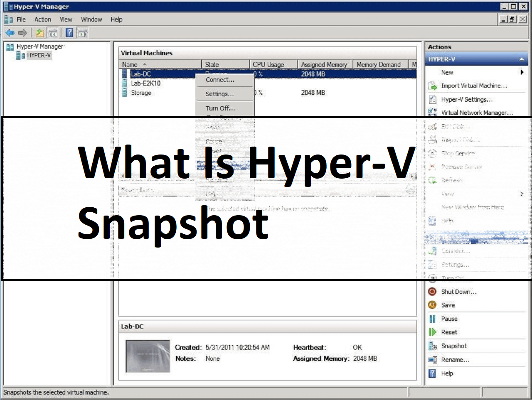Click the Hyper-V Settings icon in Actions
Image resolution: width=532 pixels, height=400 pixels.
point(432,100)
